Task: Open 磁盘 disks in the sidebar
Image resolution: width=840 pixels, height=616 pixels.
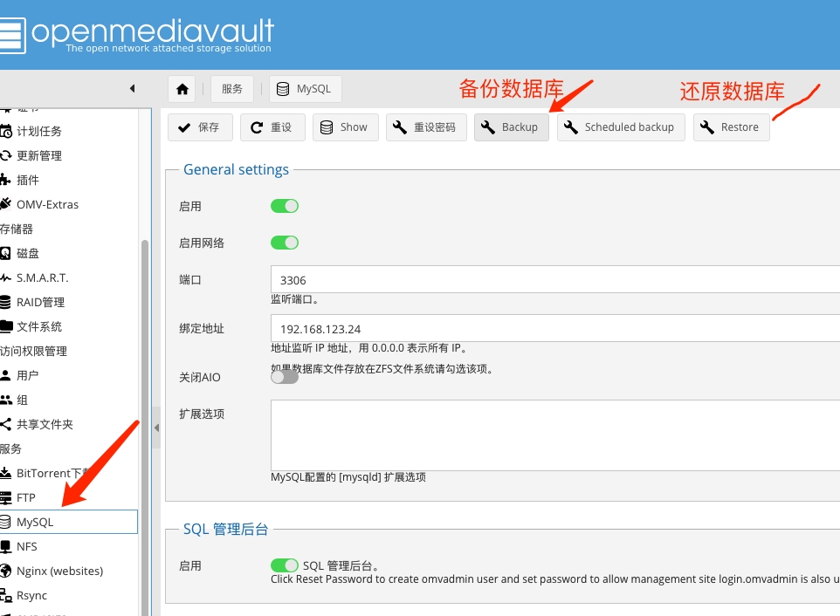Action: (x=69, y=253)
